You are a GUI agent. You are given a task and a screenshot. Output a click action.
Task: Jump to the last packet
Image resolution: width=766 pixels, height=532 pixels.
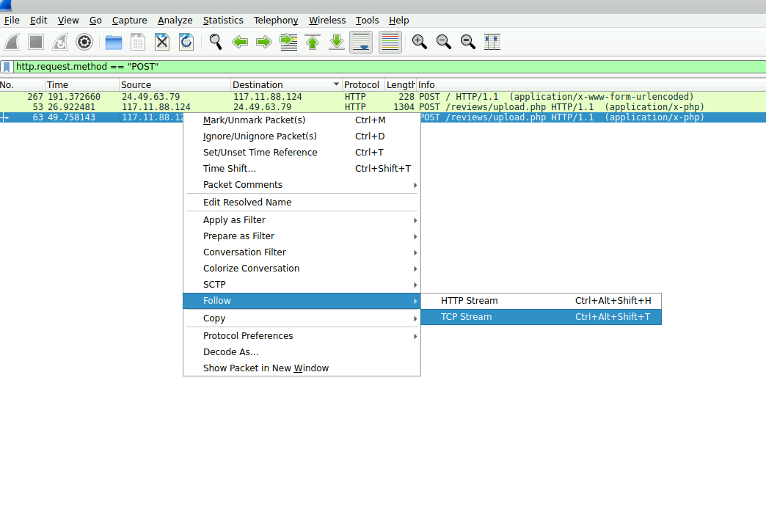[x=337, y=42]
